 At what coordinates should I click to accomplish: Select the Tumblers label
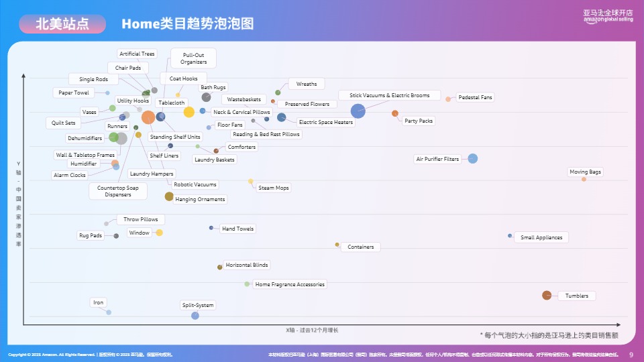[577, 296]
